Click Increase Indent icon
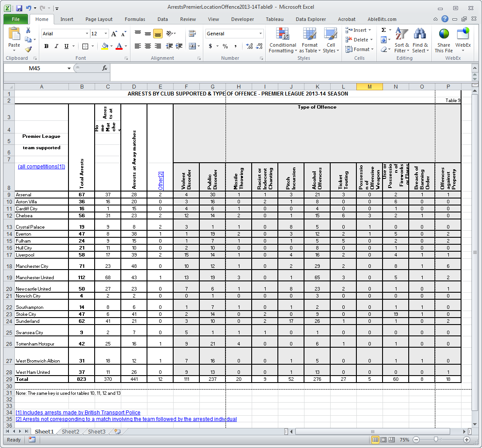The image size is (482, 448). pos(179,46)
